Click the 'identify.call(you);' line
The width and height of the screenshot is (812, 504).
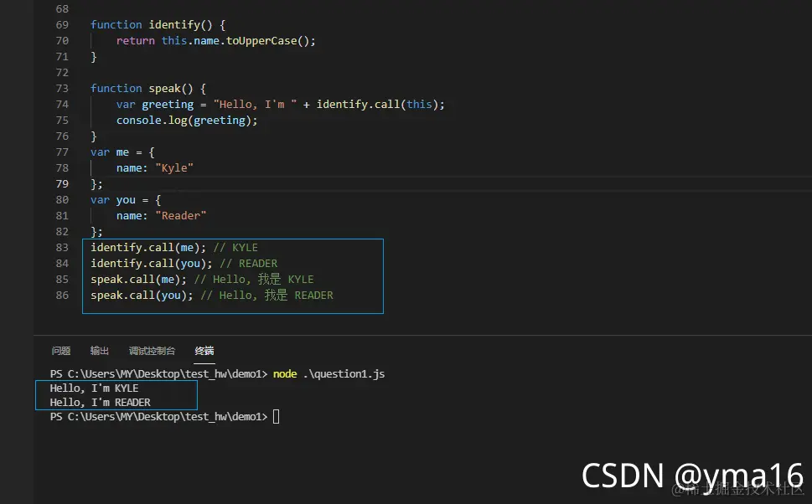click(x=184, y=264)
